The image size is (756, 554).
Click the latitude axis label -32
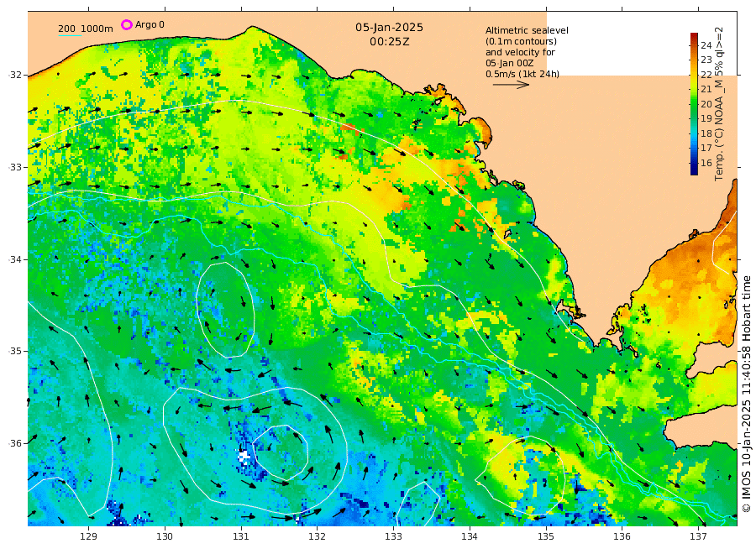click(x=15, y=75)
